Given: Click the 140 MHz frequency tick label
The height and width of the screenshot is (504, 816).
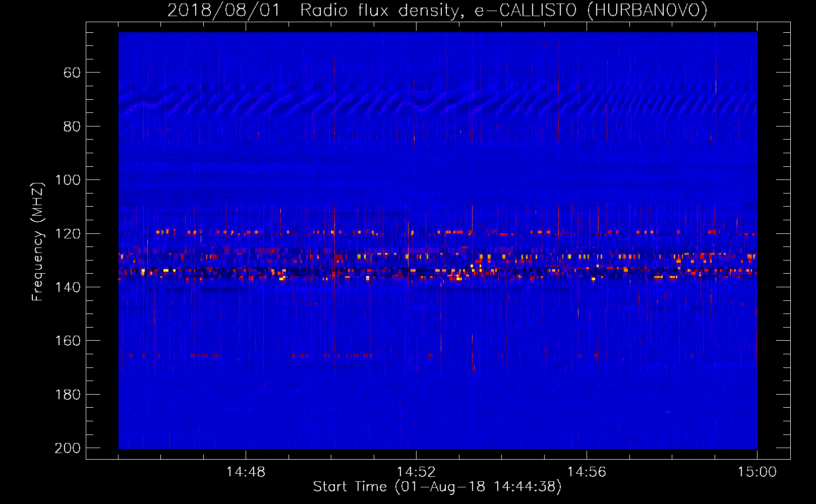Looking at the screenshot, I should coord(68,287).
